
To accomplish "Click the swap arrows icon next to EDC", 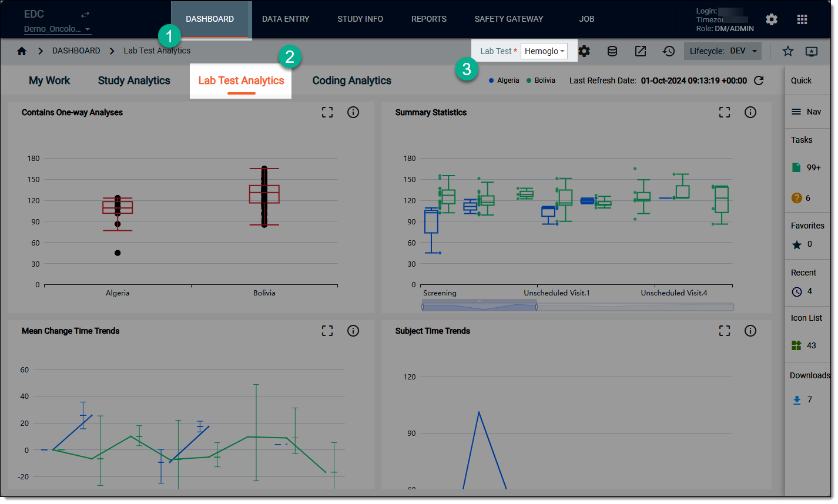I will coord(85,15).
